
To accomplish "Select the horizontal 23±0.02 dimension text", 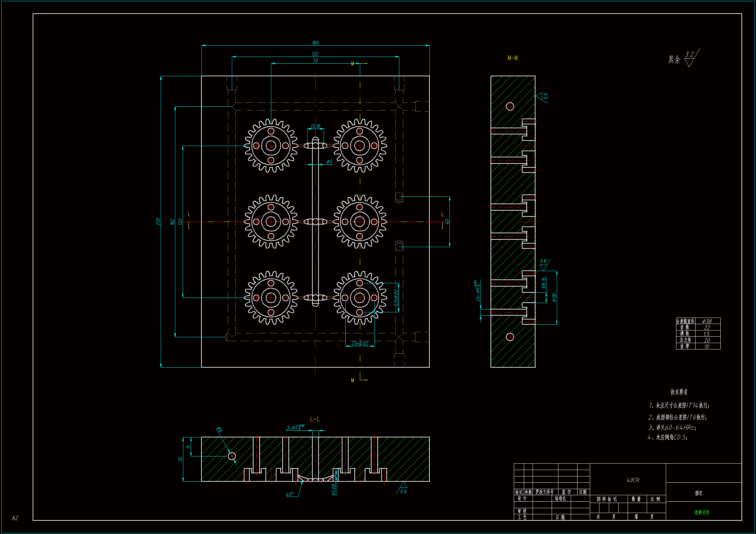I will 360,343.
